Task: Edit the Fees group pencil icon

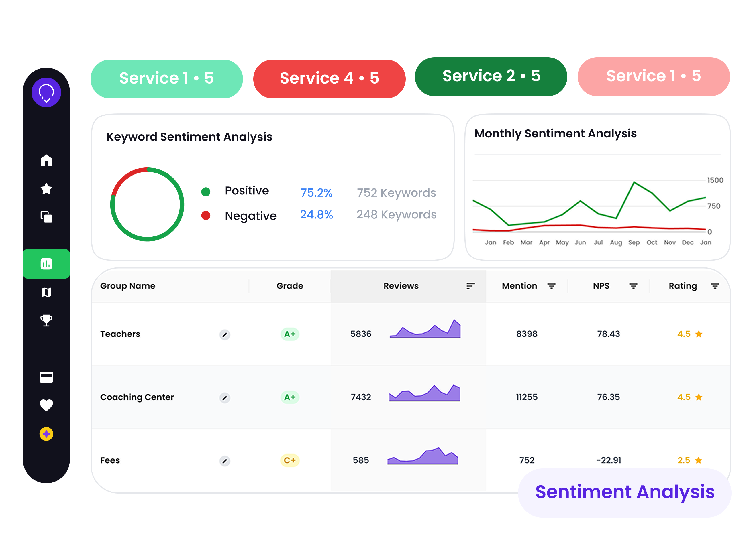Action: pyautogui.click(x=225, y=461)
